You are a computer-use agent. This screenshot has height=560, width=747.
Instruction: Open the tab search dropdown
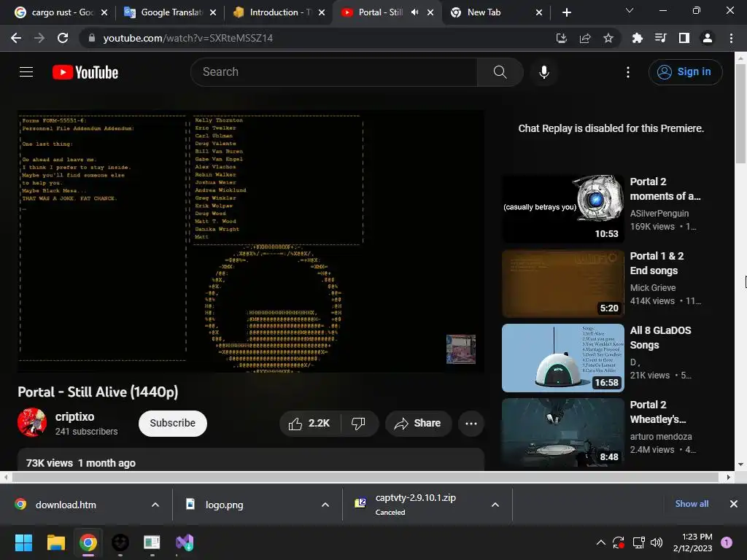tap(630, 10)
